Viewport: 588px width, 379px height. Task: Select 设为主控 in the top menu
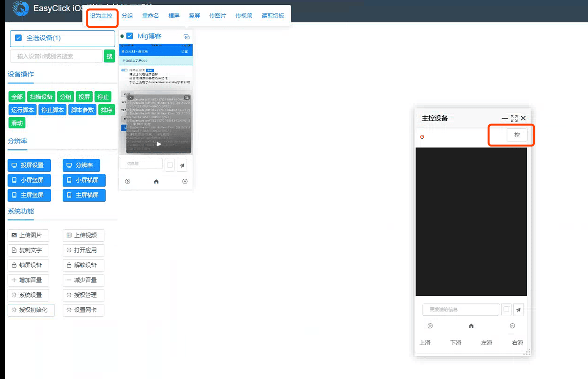pos(101,16)
